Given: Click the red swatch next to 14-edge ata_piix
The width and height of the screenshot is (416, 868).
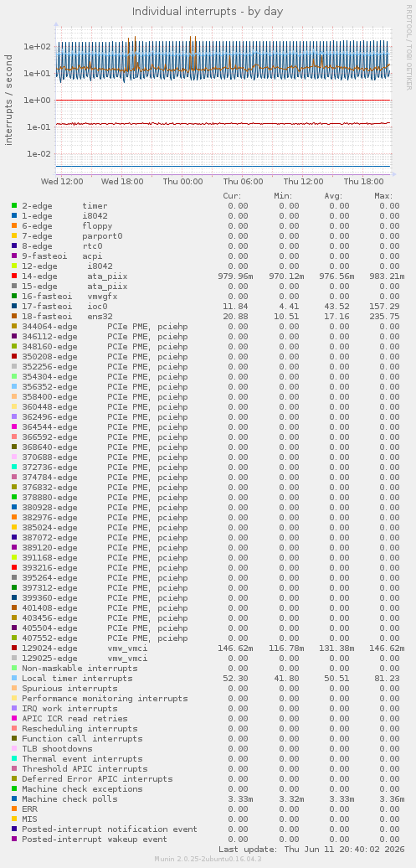Looking at the screenshot, I should point(14,276).
